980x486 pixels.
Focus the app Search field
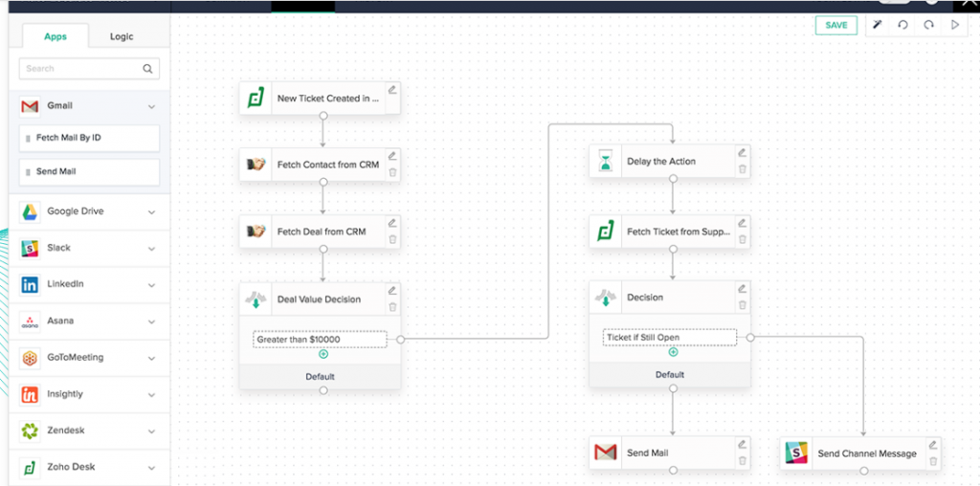89,69
